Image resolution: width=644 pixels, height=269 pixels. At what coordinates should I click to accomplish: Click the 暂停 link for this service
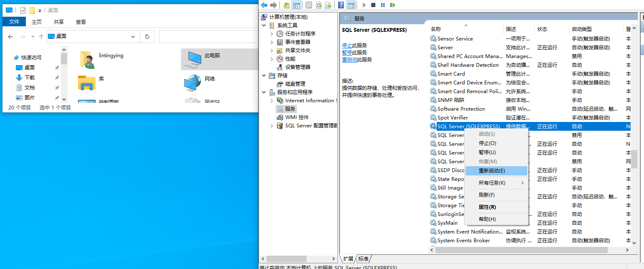click(347, 53)
